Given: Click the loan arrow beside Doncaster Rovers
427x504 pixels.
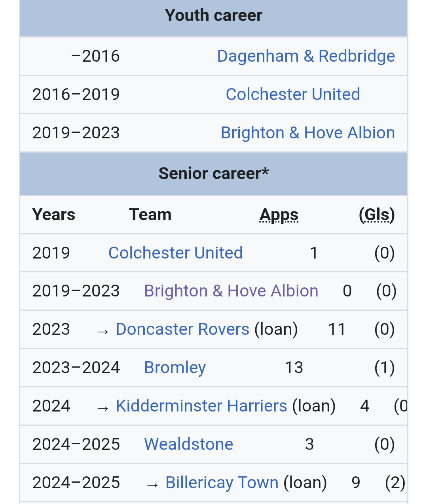Looking at the screenshot, I should [102, 331].
